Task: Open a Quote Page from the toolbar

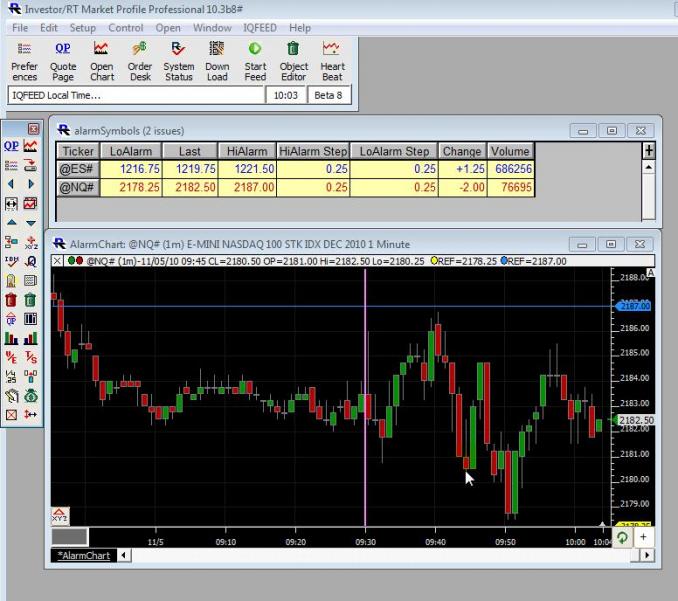Action: [63, 61]
